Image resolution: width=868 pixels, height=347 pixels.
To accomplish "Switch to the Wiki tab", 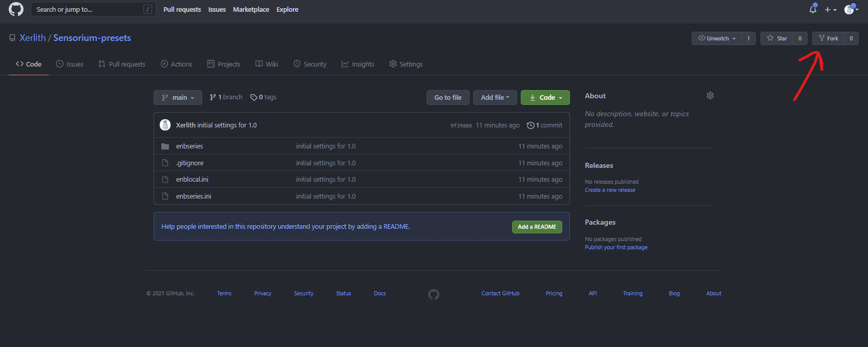I will pos(267,64).
